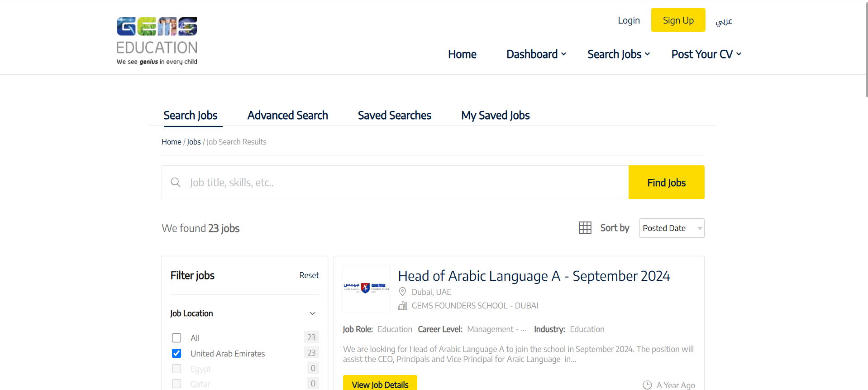Open the My Saved Jobs tab

click(x=496, y=116)
